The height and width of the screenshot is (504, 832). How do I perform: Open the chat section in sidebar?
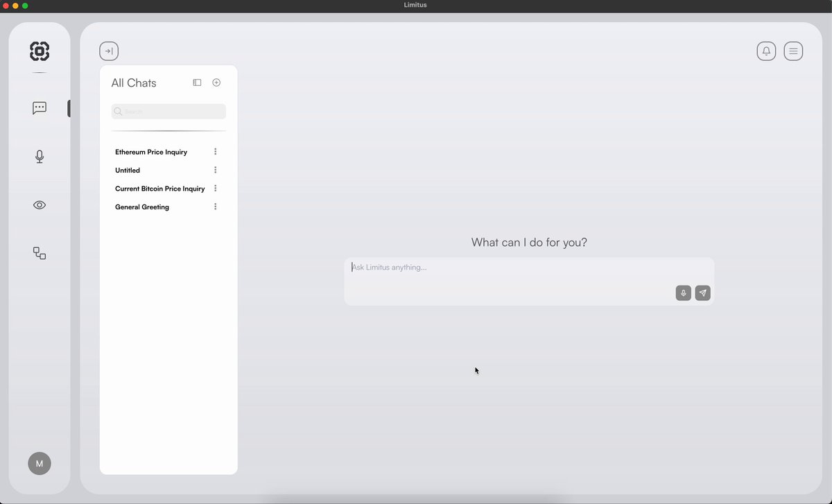[40, 108]
